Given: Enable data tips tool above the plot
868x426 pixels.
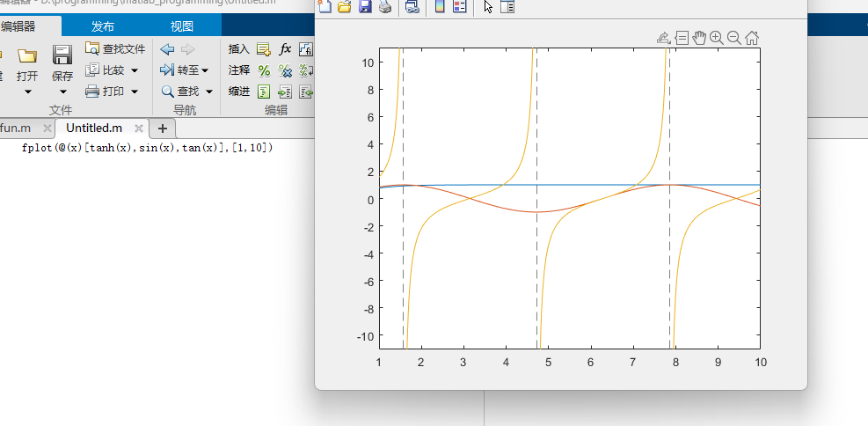Looking at the screenshot, I should 682,38.
